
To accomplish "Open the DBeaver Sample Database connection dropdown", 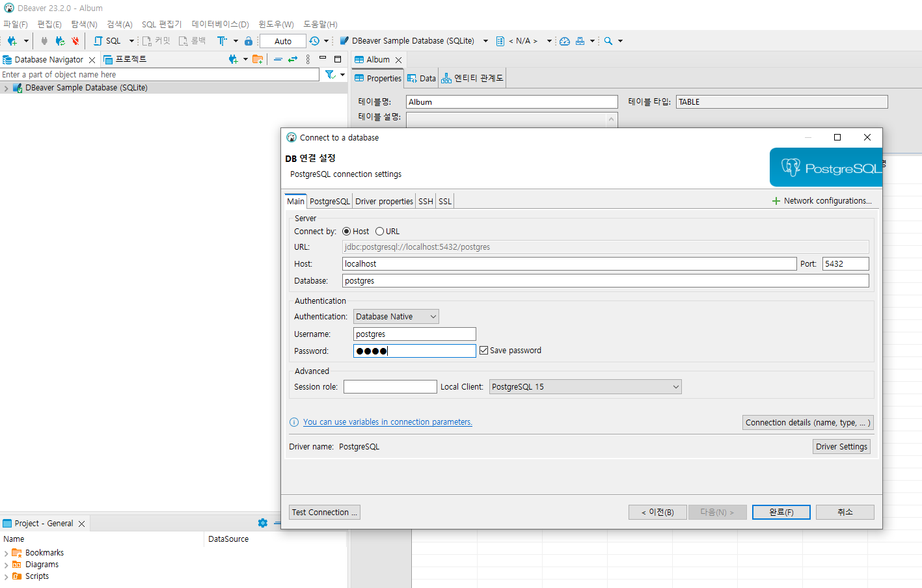I will click(485, 41).
